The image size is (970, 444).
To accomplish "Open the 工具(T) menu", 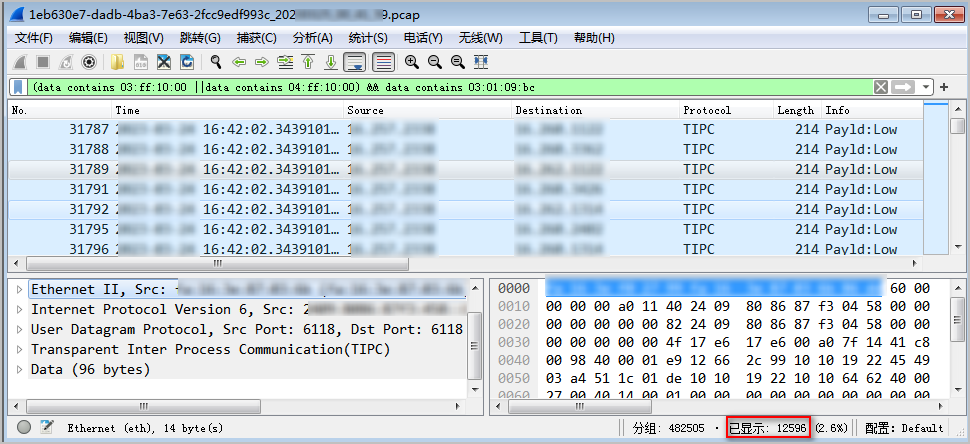I will click(538, 38).
